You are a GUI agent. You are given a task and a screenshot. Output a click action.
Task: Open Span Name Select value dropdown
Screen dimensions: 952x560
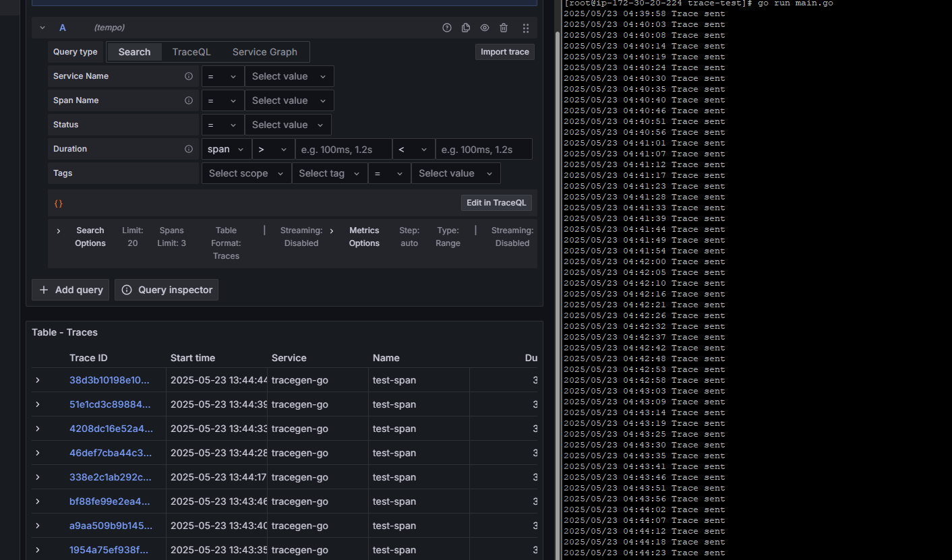tap(289, 100)
